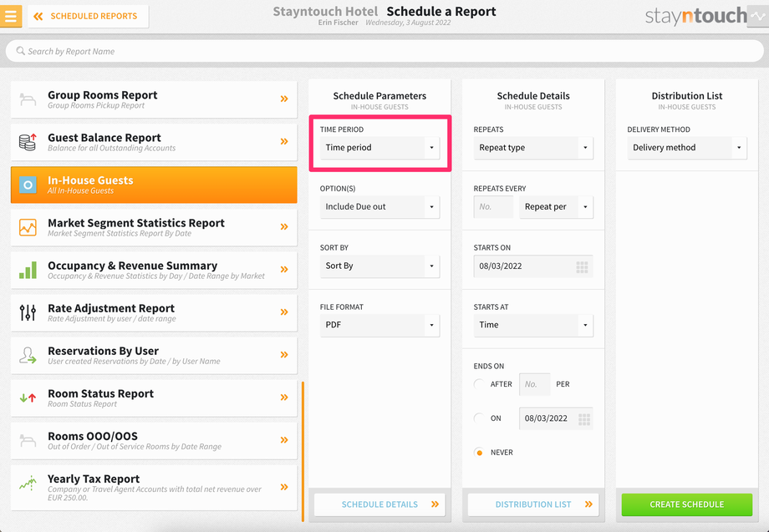Screen dimensions: 769x532
Task: Open the Repeat type dropdown
Action: click(533, 148)
